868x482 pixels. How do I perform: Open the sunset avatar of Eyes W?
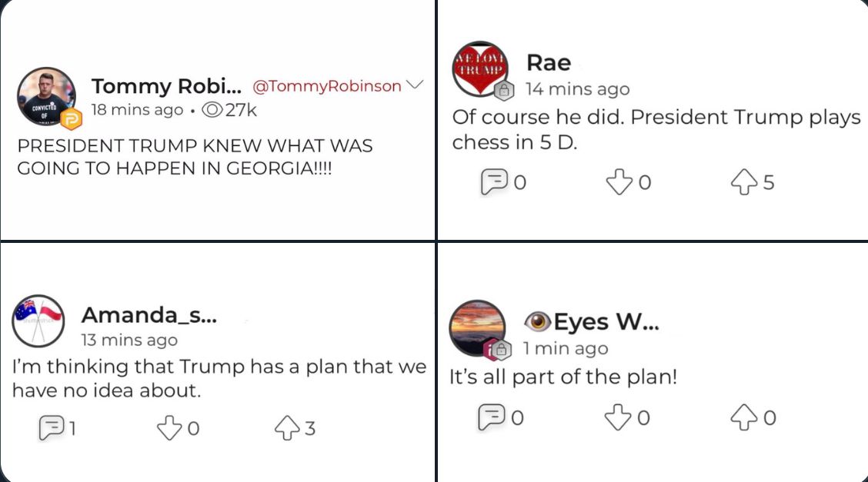(x=476, y=326)
